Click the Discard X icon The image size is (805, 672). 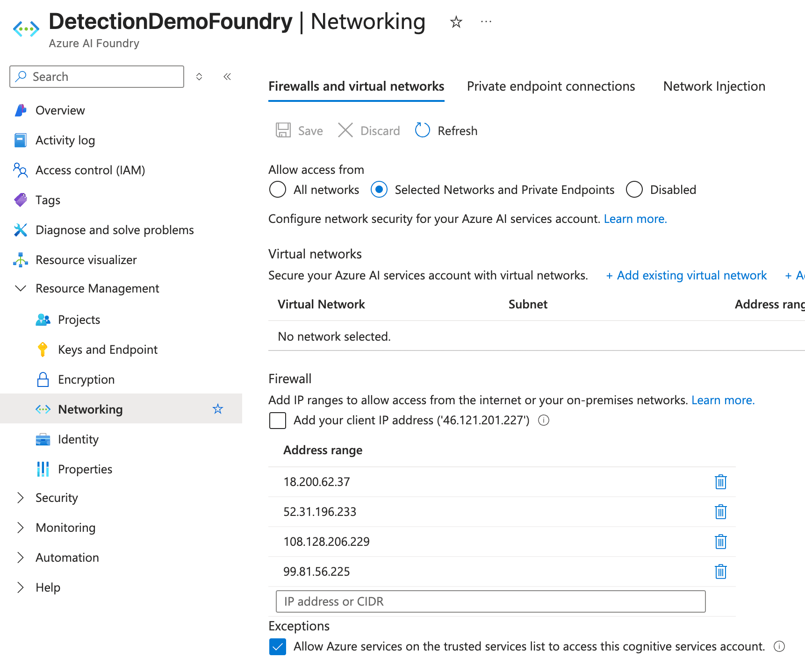345,130
